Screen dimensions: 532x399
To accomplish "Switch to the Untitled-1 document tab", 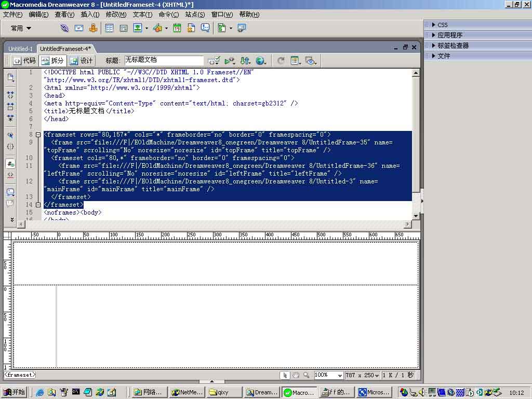I will [20, 49].
